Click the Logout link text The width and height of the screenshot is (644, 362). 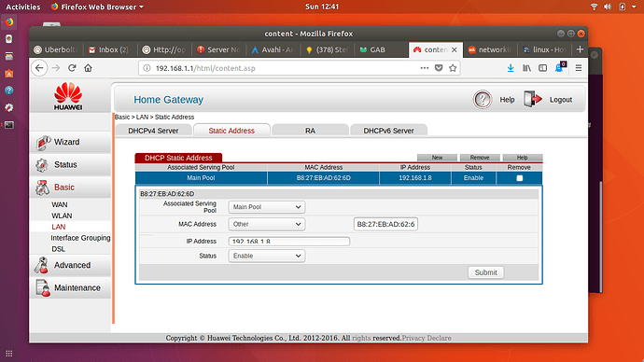(x=561, y=100)
